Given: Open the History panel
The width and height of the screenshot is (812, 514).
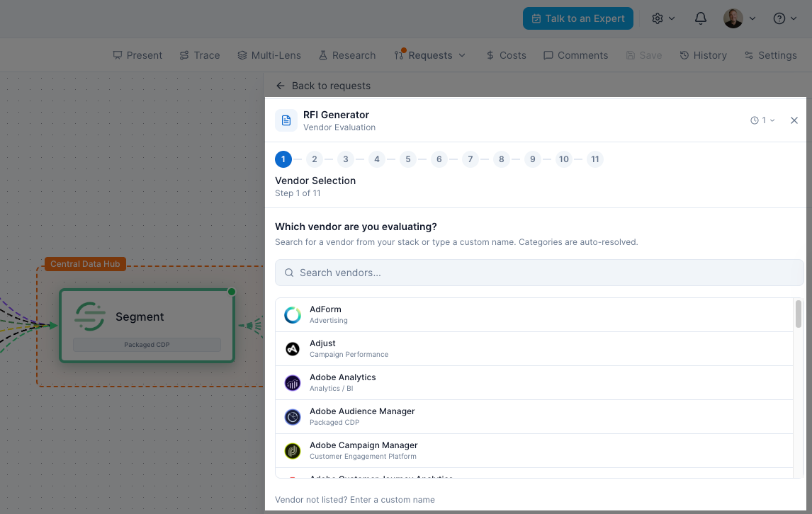Looking at the screenshot, I should tap(703, 55).
